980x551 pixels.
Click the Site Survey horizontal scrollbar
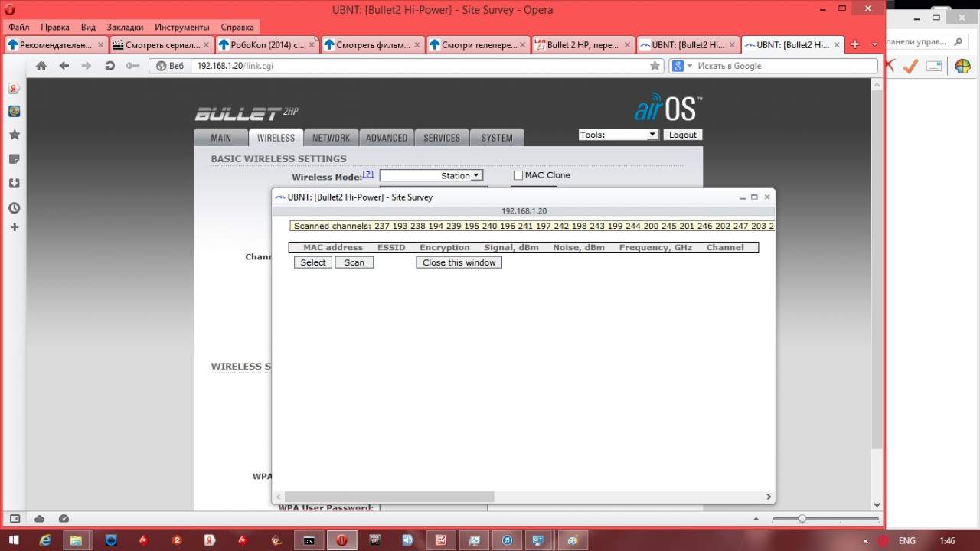(x=389, y=497)
